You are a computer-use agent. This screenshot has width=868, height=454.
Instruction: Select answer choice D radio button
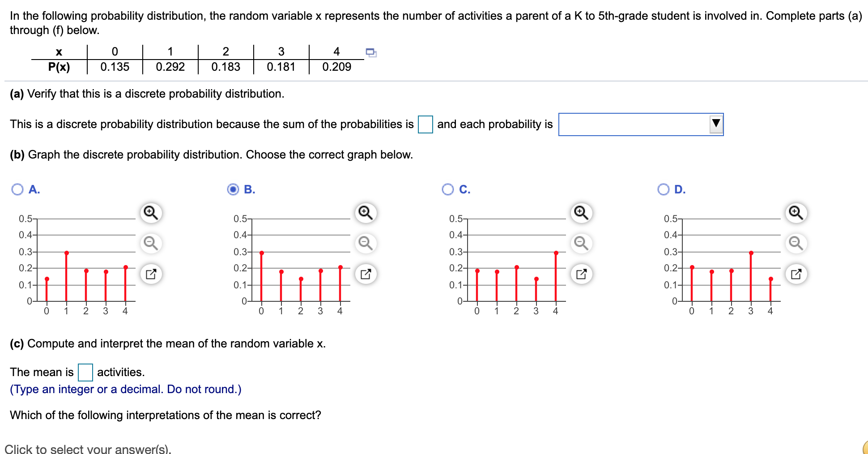(x=663, y=189)
